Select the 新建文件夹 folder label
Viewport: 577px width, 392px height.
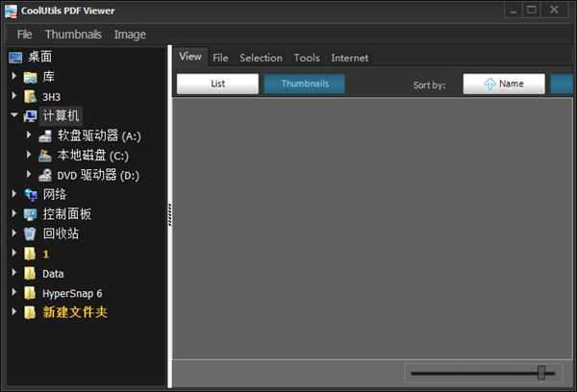(75, 312)
